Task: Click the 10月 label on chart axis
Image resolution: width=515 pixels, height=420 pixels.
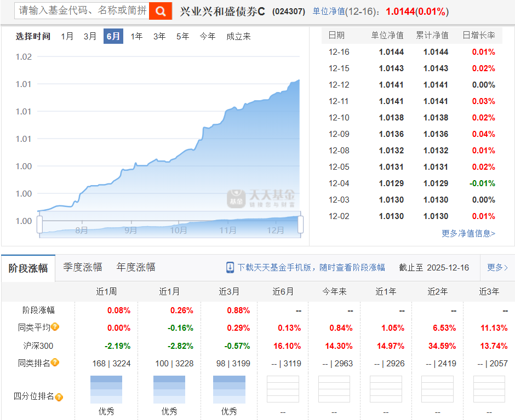Action: (179, 230)
